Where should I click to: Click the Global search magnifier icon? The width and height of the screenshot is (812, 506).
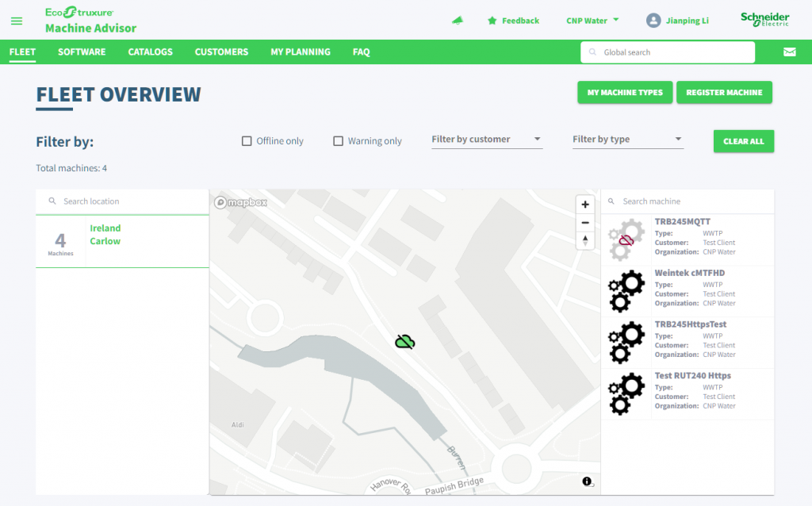[592, 52]
